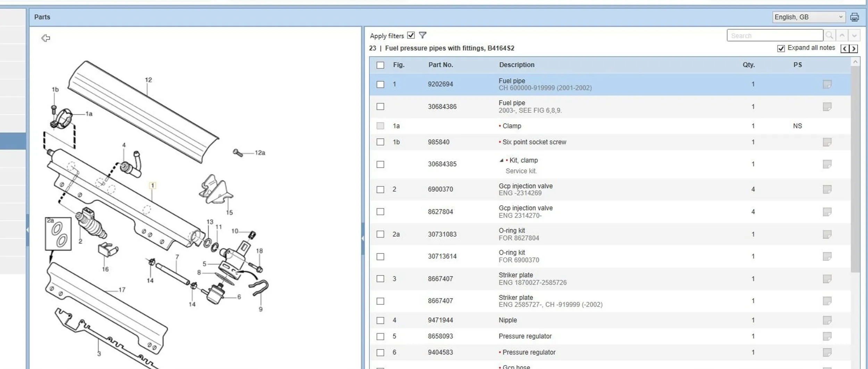Check the box for Six point socket screw
Screen dimensions: 868x369
point(381,142)
